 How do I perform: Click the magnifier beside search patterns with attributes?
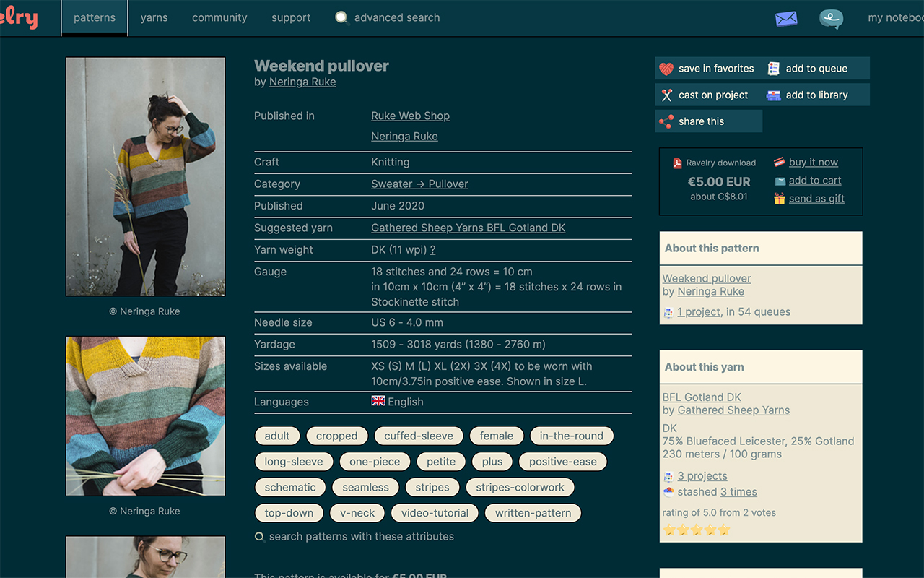[260, 537]
